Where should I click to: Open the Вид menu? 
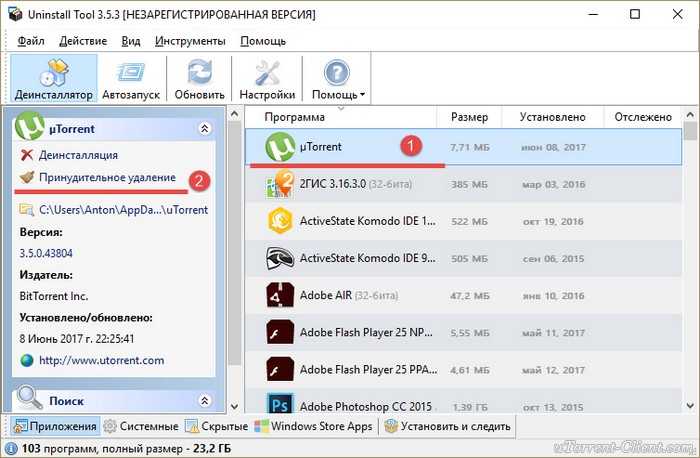[131, 41]
